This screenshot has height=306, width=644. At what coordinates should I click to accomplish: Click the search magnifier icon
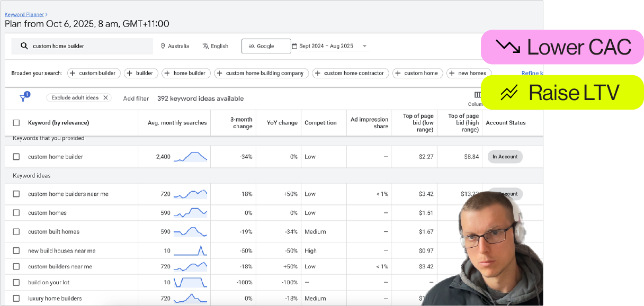(x=24, y=46)
